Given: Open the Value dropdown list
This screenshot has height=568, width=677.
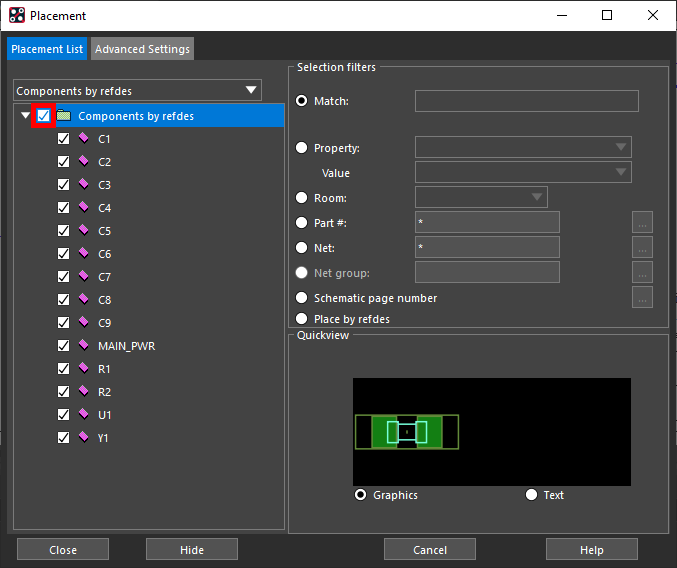Looking at the screenshot, I should [523, 172].
